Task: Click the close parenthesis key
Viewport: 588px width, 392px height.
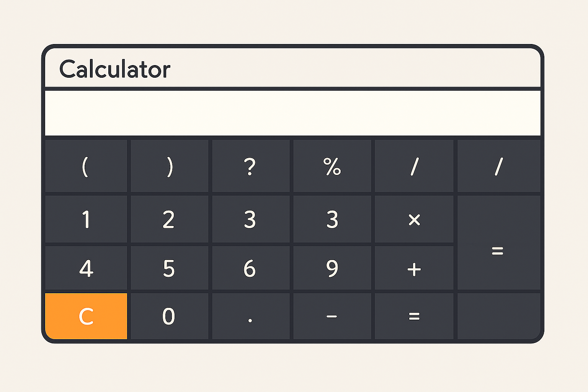Action: (x=170, y=166)
